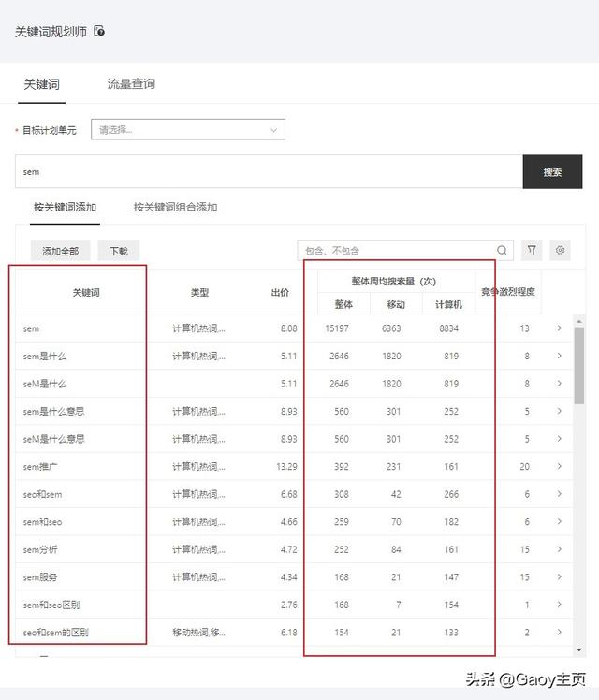This screenshot has width=599, height=700.
Task: Click the help icon beside 关键词规划师
Action: (x=99, y=31)
